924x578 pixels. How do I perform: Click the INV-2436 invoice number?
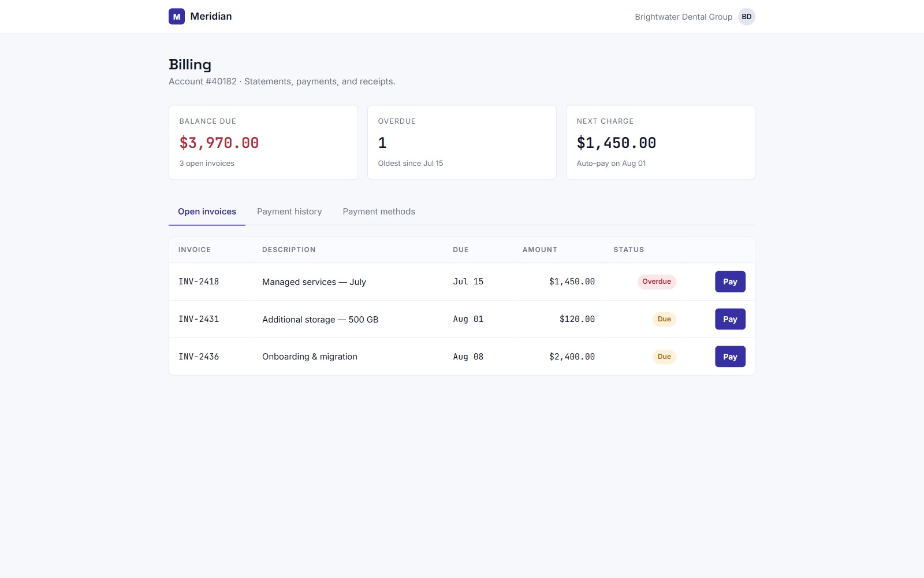pyautogui.click(x=199, y=357)
